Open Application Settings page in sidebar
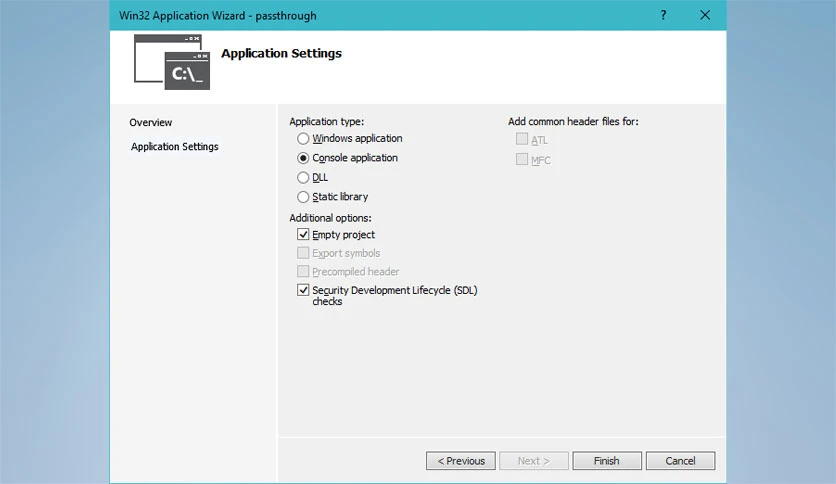836x484 pixels. coord(174,147)
